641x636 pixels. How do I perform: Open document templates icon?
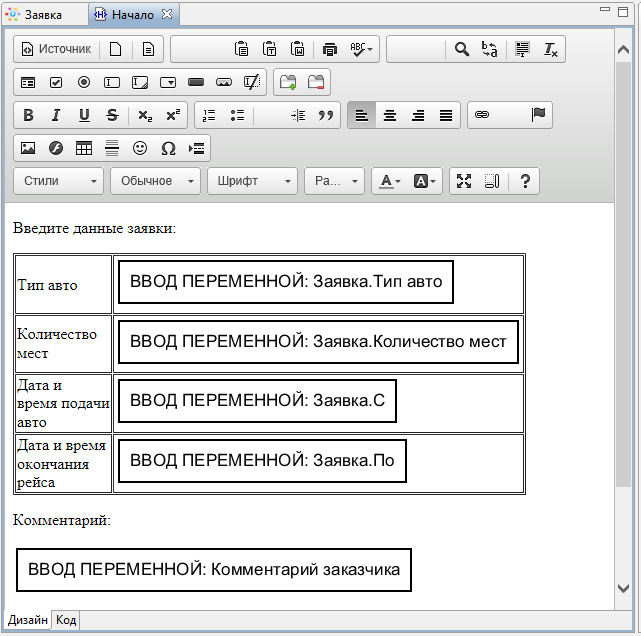pyautogui.click(x=148, y=49)
